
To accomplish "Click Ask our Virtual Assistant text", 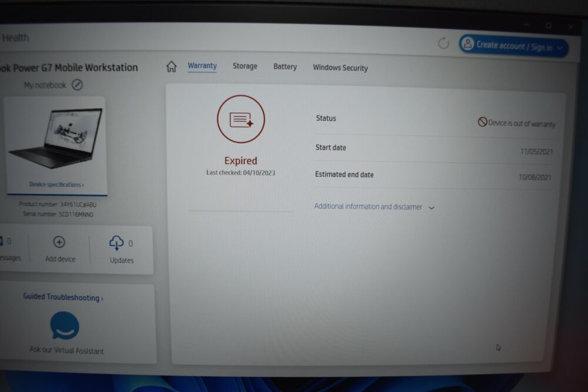I will [67, 350].
